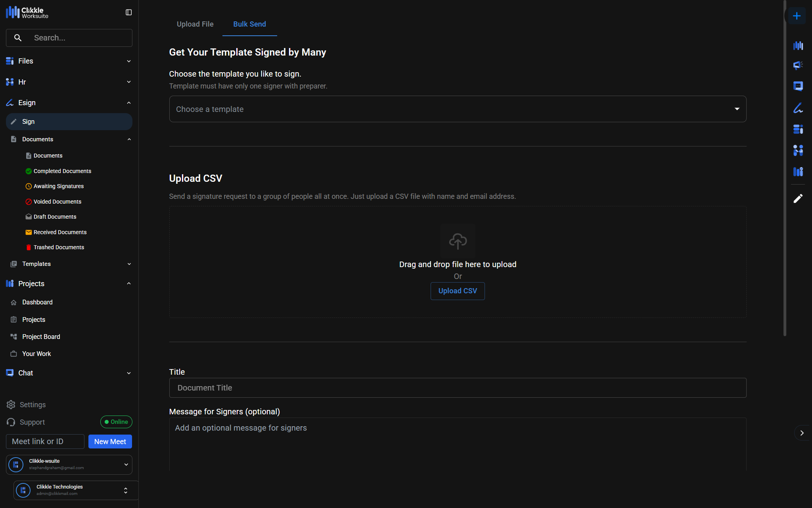Open Trashed Documents with red trash icon

59,247
